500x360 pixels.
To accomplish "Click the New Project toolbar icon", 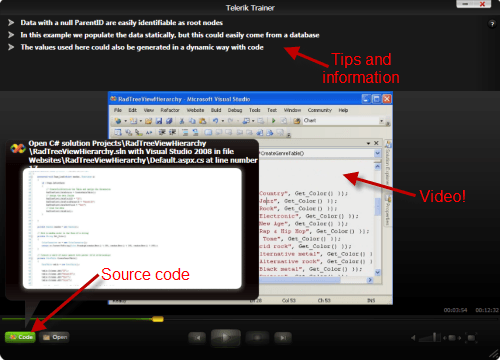I will click(x=118, y=121).
